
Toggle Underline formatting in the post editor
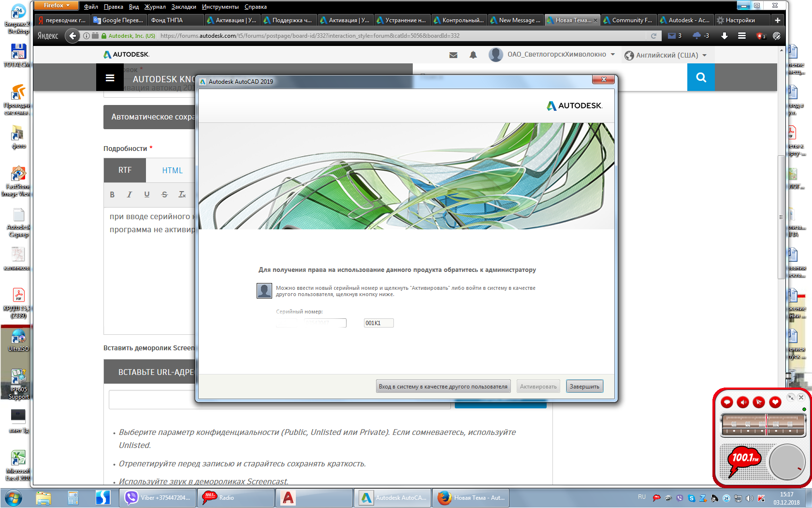tap(147, 194)
